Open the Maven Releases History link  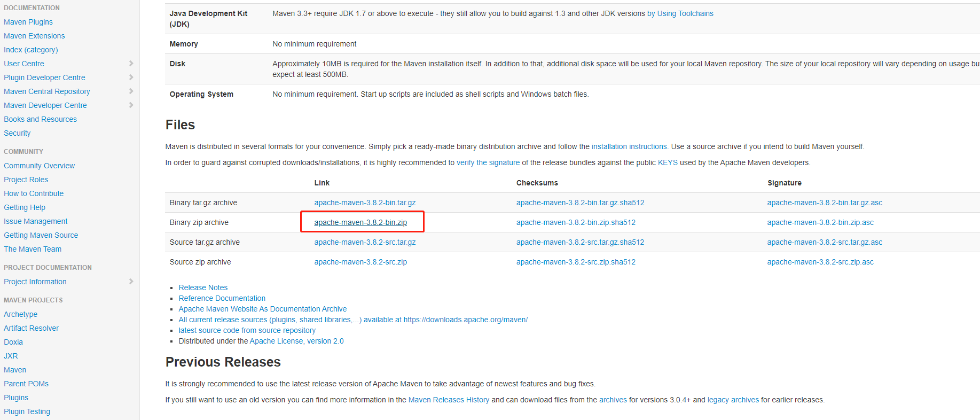[449, 400]
